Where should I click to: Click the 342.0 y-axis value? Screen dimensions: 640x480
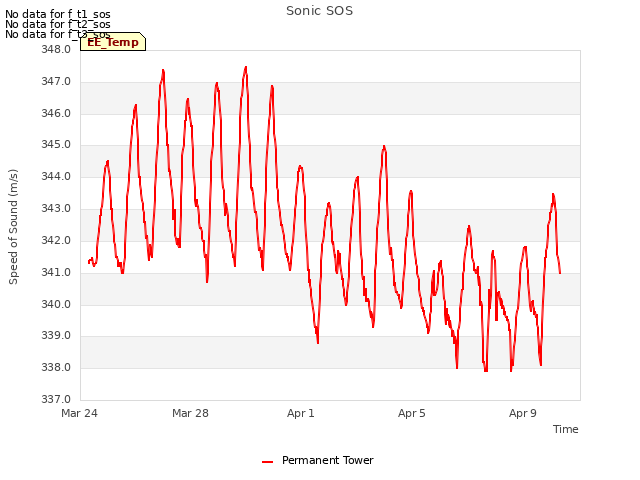pyautogui.click(x=56, y=240)
